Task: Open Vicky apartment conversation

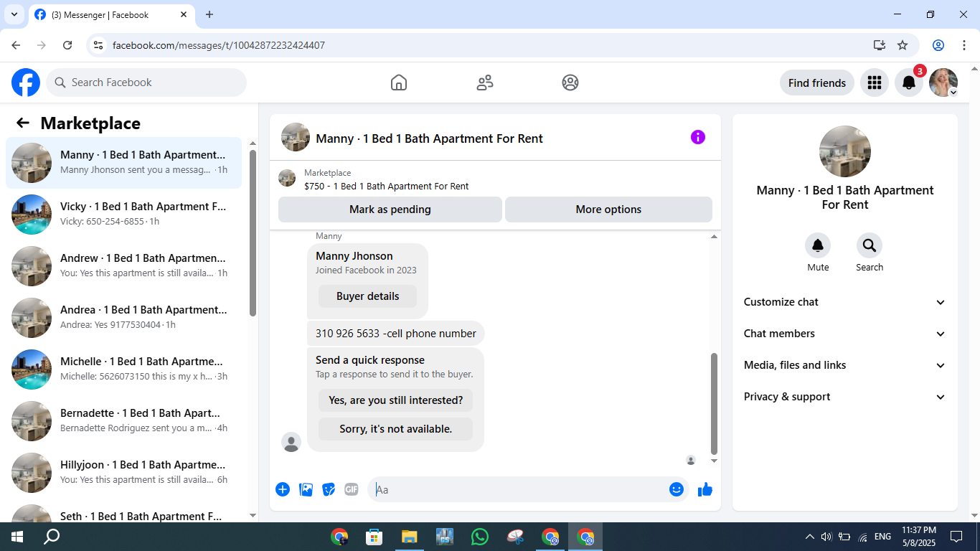Action: coord(124,215)
